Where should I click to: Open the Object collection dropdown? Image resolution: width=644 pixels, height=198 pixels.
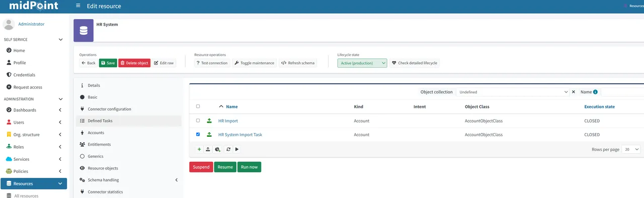pyautogui.click(x=513, y=92)
